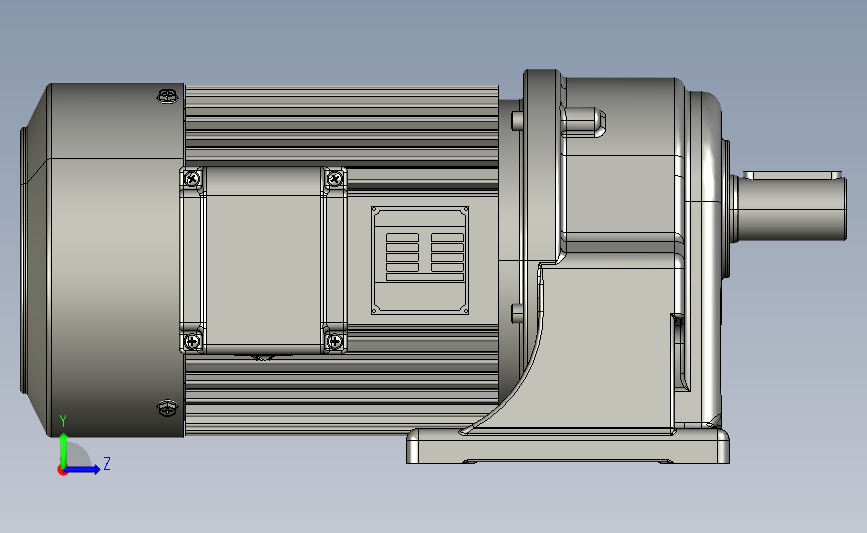Pick the upper flange bolt head
The height and width of the screenshot is (533, 867).
(517, 121)
